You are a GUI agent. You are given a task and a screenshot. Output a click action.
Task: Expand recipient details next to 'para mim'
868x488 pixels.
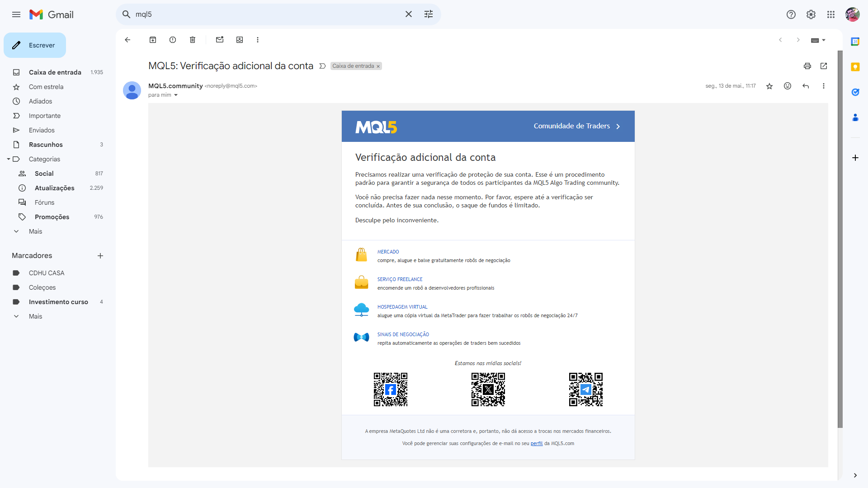[x=176, y=95]
